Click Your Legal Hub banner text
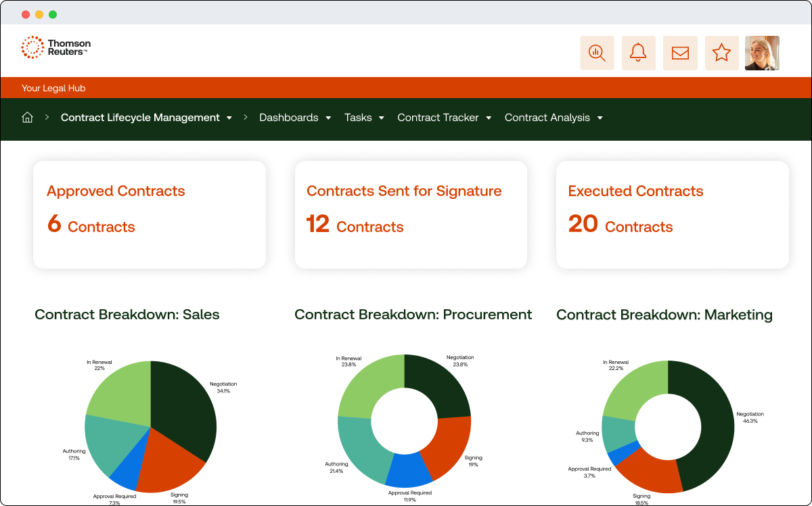This screenshot has height=506, width=812. point(53,88)
